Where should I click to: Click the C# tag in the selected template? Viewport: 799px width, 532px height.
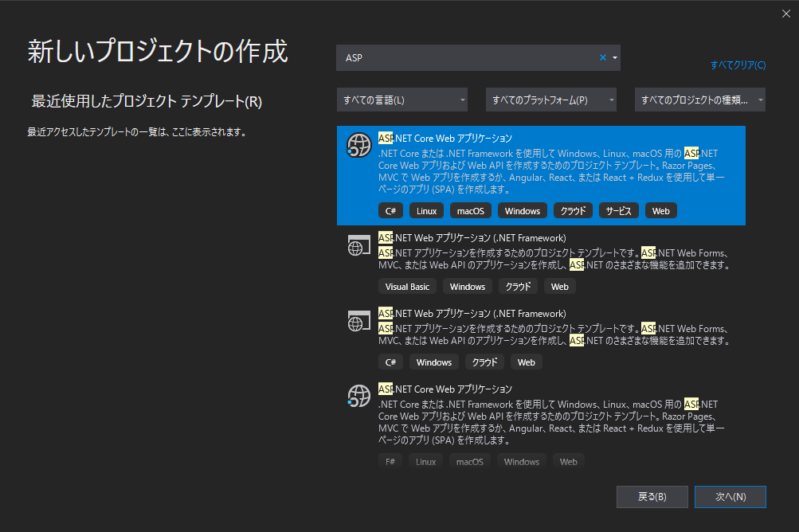click(x=391, y=211)
